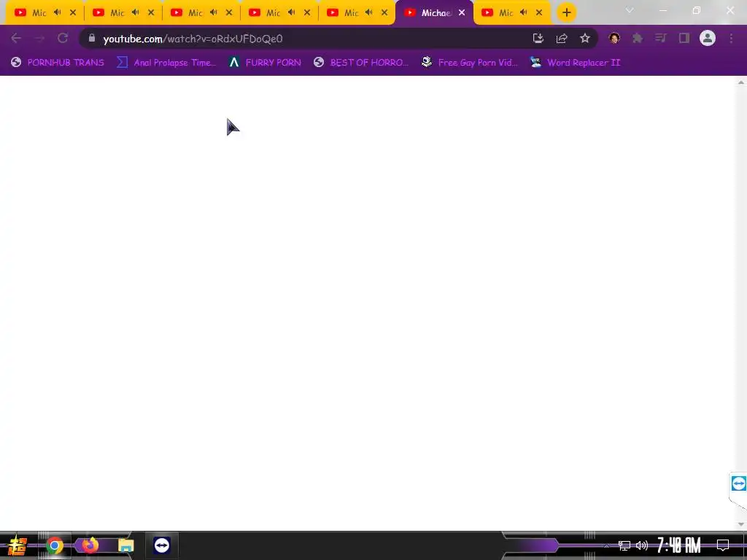
Task: Click the 7:40 AM taskbar clock
Action: (679, 545)
